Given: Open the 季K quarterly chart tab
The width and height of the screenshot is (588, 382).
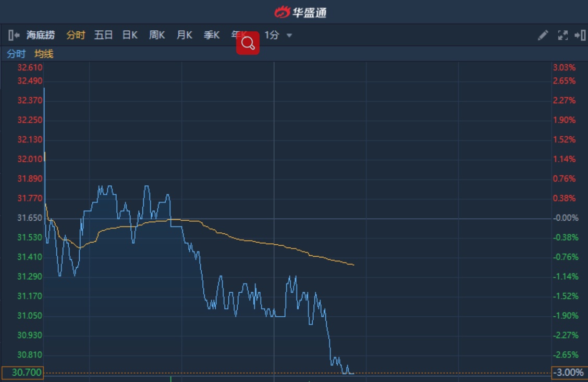Looking at the screenshot, I should click(x=212, y=35).
